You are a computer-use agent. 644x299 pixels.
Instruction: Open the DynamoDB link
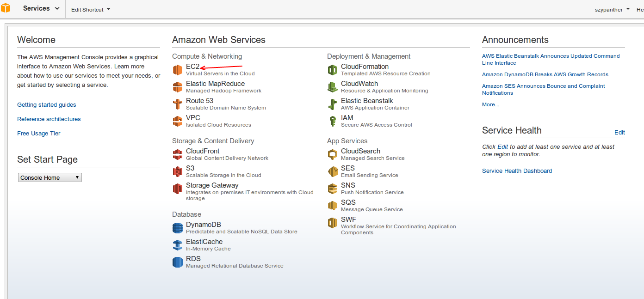[x=204, y=225]
